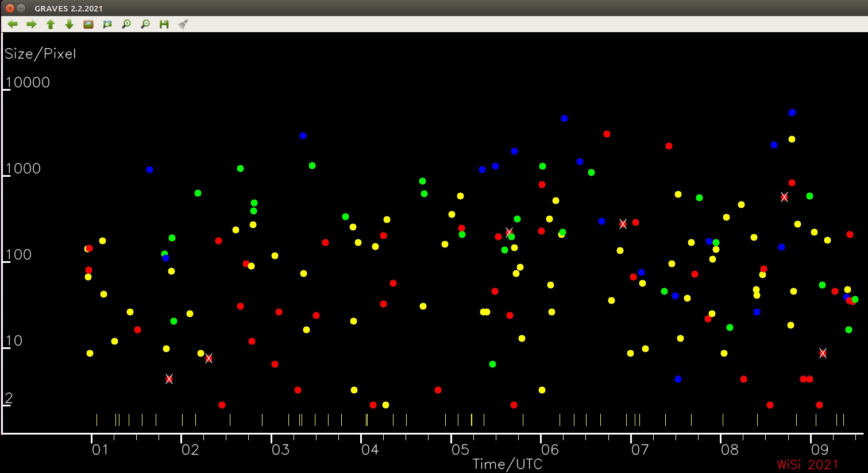
Task: Click the green up arrow toolbar icon
Action: coord(51,24)
